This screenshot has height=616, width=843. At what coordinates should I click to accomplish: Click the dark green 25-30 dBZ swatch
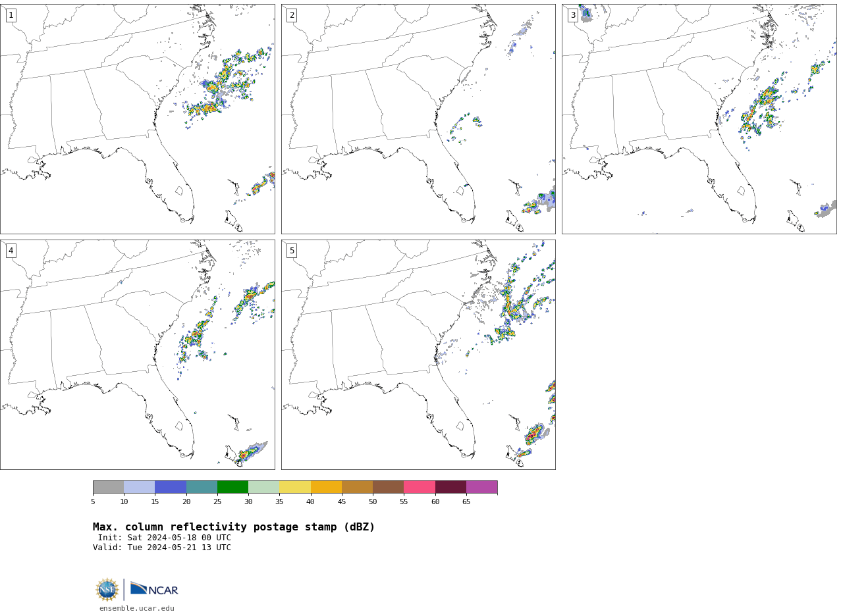pos(232,487)
